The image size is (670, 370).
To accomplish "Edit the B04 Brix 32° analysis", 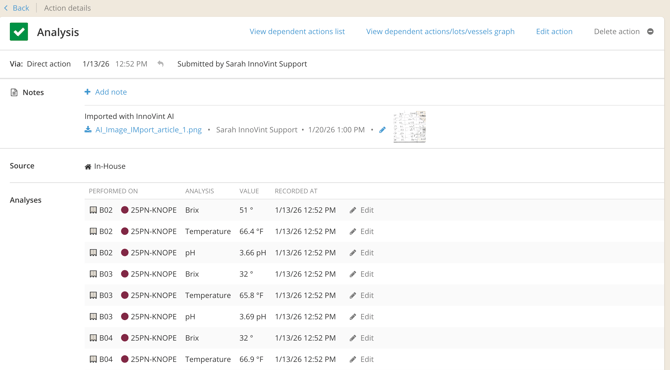I will (361, 338).
